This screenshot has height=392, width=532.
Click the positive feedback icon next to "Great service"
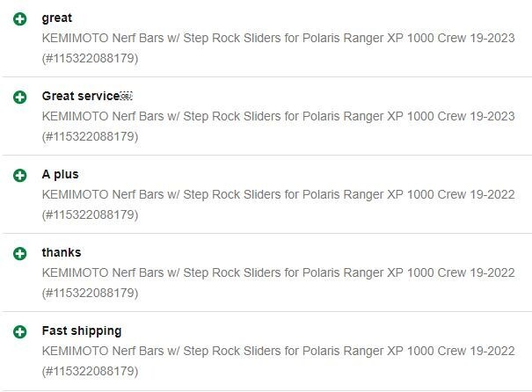pyautogui.click(x=20, y=97)
